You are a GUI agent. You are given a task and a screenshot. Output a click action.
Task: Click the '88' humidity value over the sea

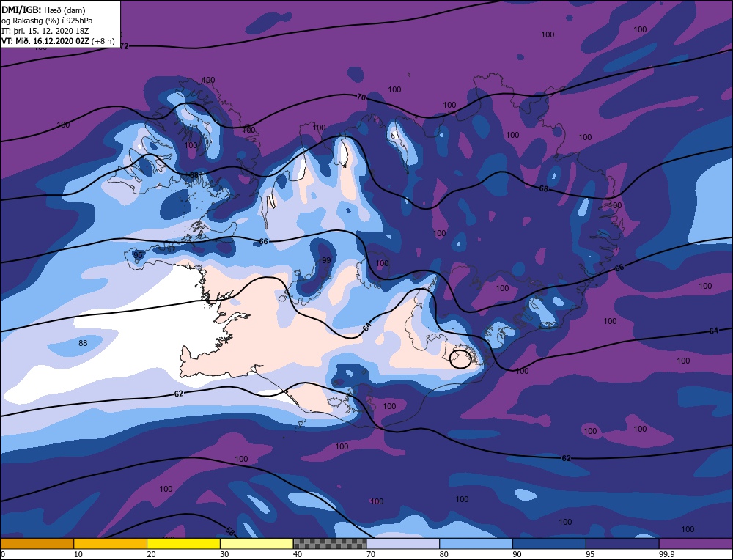click(x=83, y=343)
